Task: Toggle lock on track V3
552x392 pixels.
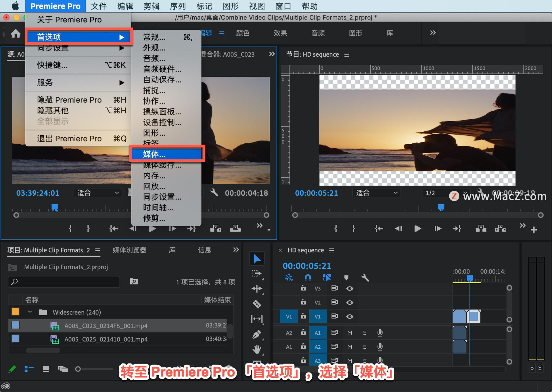Action: 303,288
